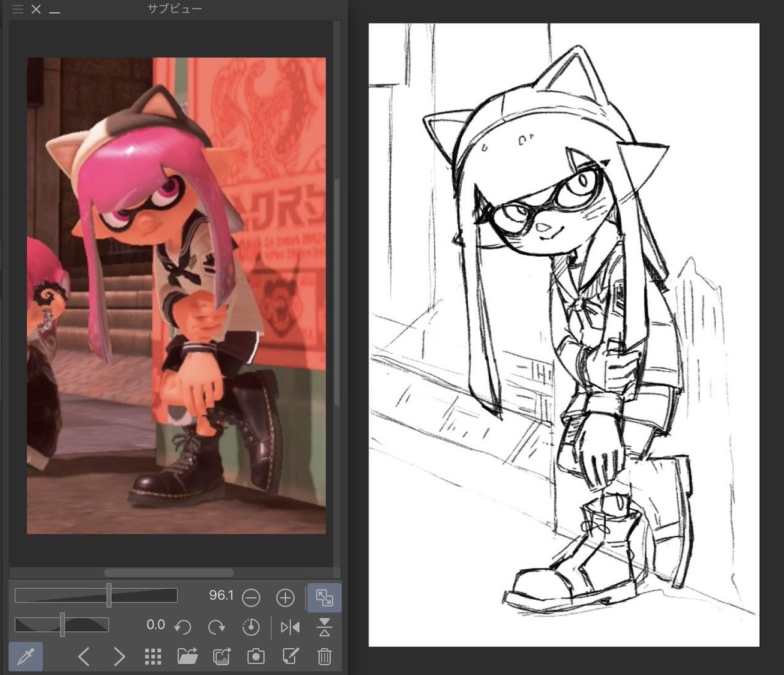This screenshot has height=675, width=784.
Task: Click the sketch canvas drawing
Action: [564, 335]
